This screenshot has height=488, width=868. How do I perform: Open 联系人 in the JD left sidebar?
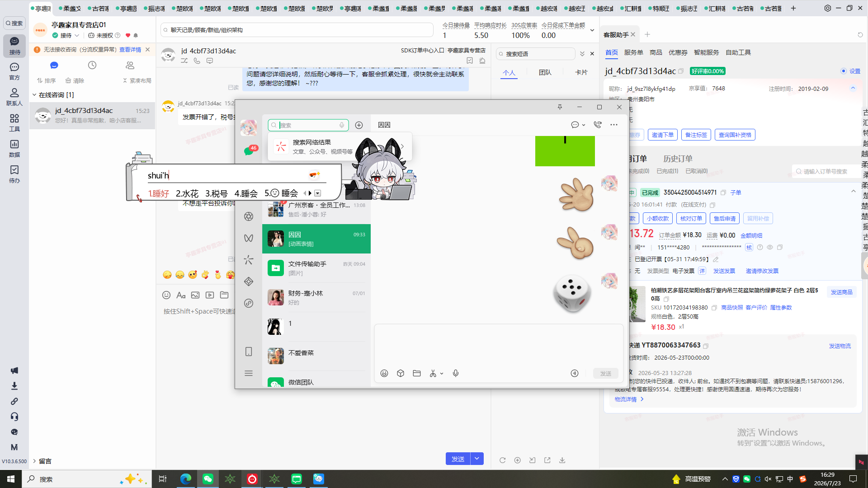coord(14,97)
